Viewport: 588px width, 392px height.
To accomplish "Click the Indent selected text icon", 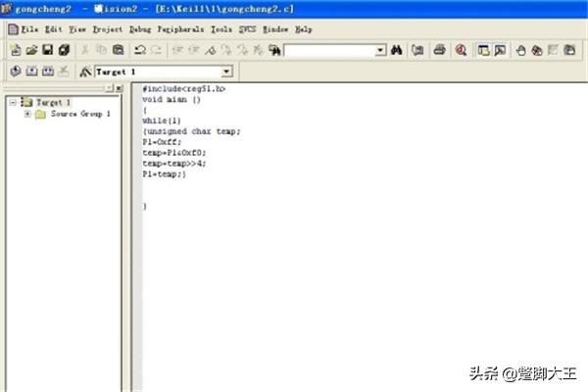I will [177, 50].
